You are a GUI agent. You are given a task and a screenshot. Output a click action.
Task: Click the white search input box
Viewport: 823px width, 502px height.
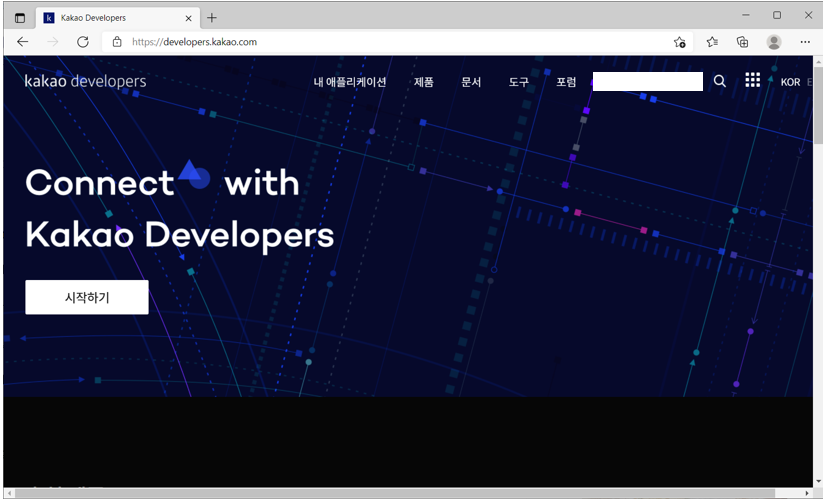pyautogui.click(x=648, y=81)
